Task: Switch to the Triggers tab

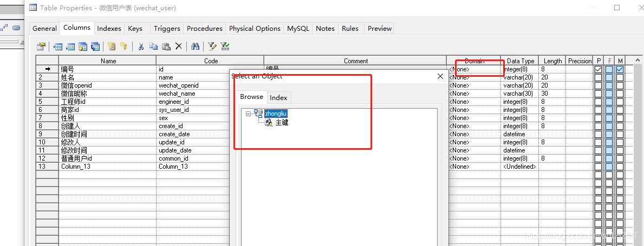Action: [167, 28]
